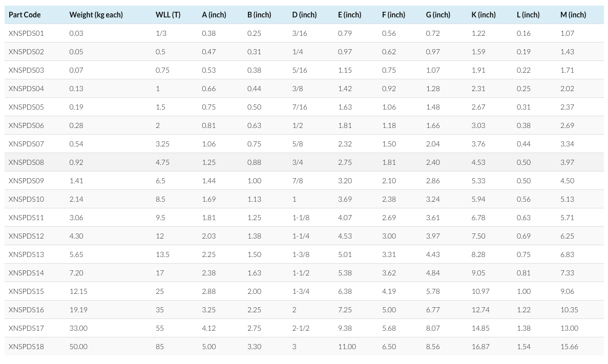This screenshot has height=364, width=608.
Task: Click weight 12.15 in XNSPDS15 row
Action: click(x=78, y=291)
